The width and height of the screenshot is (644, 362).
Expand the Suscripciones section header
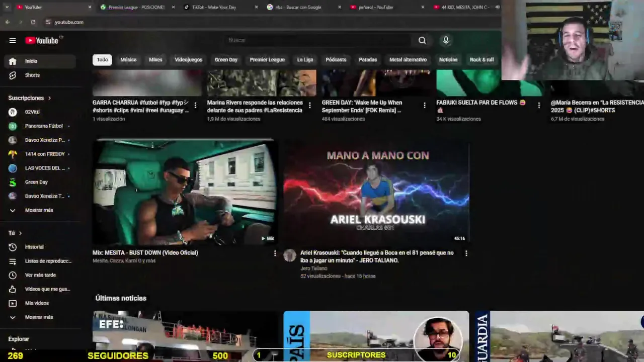tap(30, 98)
